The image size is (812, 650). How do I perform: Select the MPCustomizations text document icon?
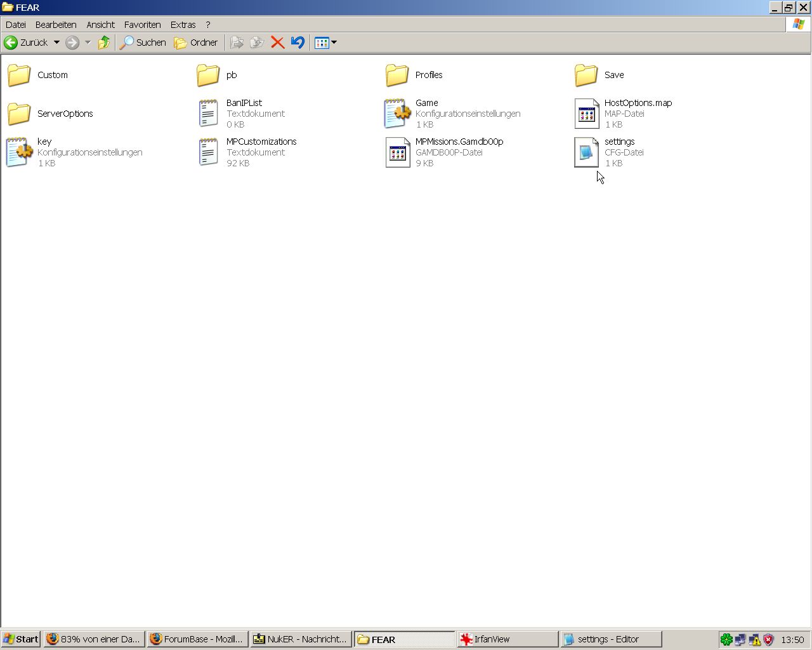208,152
